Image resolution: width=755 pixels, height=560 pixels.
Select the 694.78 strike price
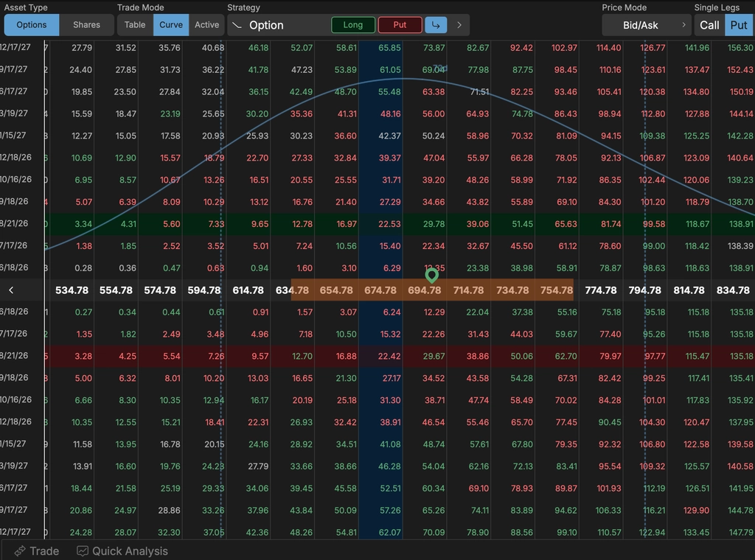[424, 290]
